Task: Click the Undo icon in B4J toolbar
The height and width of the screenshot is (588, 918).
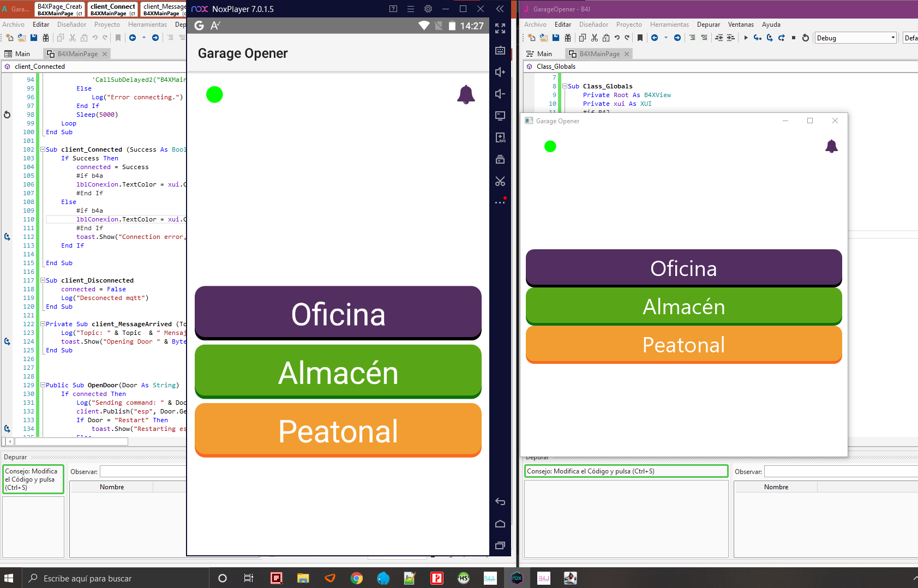Action: coord(617,38)
